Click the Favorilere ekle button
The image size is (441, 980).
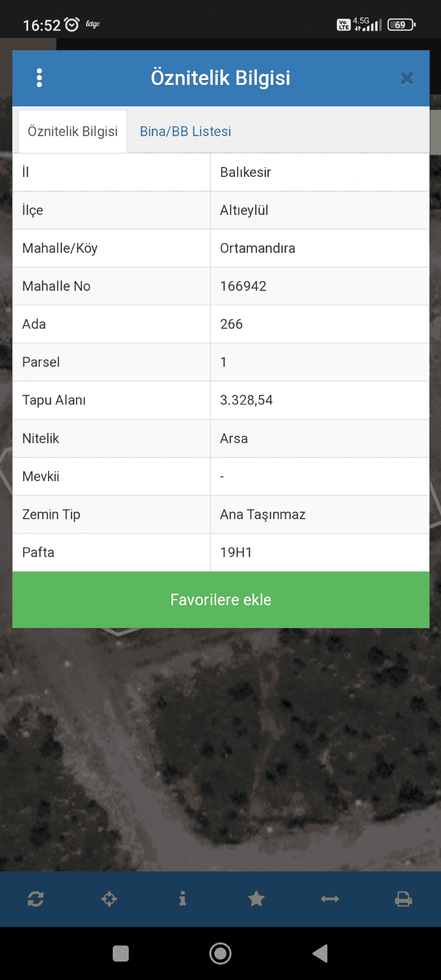(x=221, y=600)
